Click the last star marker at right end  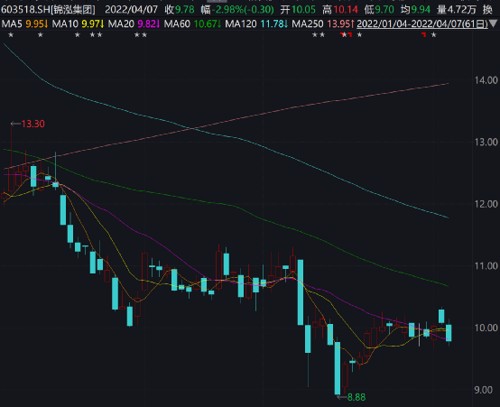coord(433,35)
